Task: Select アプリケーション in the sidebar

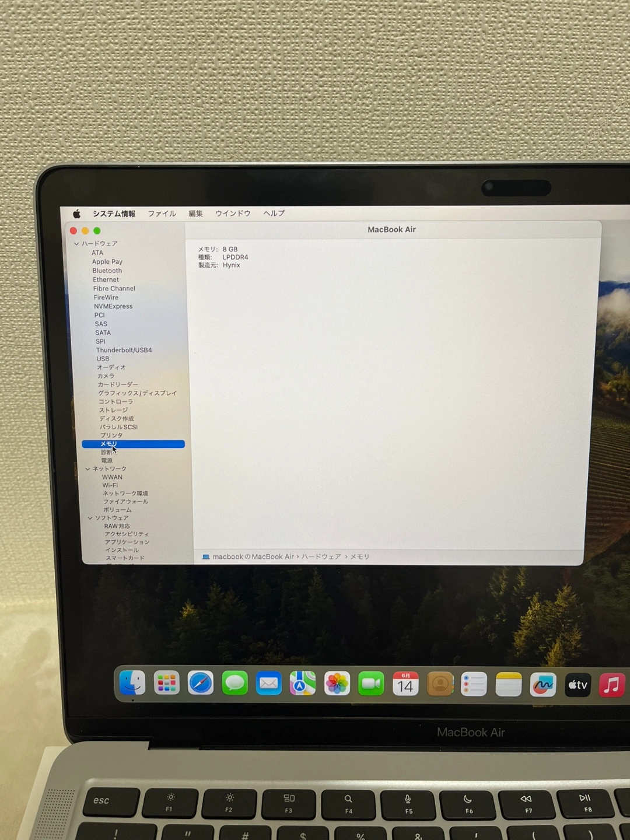Action: [x=127, y=542]
